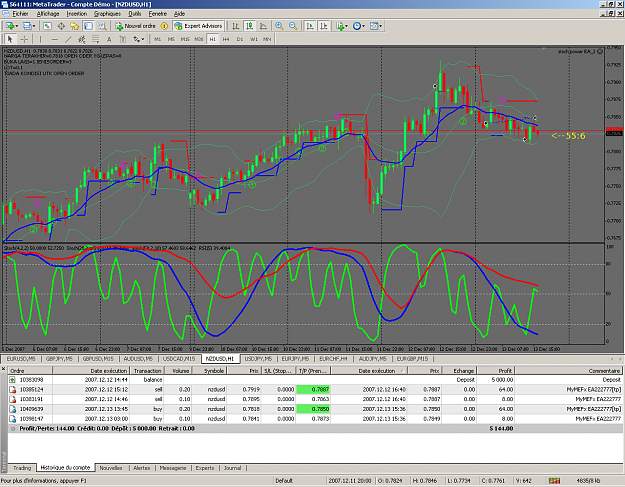
Task: Sort history by the Symbole column
Action: coord(210,371)
